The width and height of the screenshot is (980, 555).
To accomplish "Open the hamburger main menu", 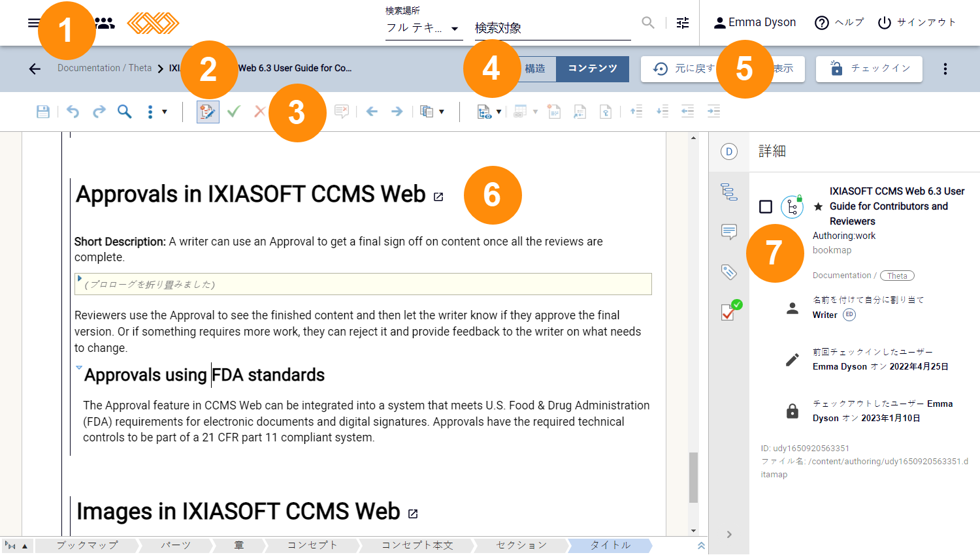I will coord(33,24).
